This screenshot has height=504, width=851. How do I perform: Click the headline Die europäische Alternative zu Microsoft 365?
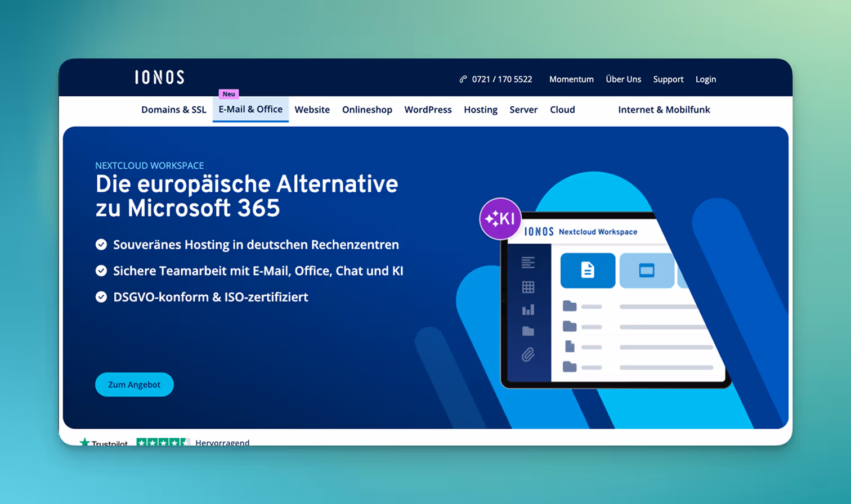(x=247, y=196)
